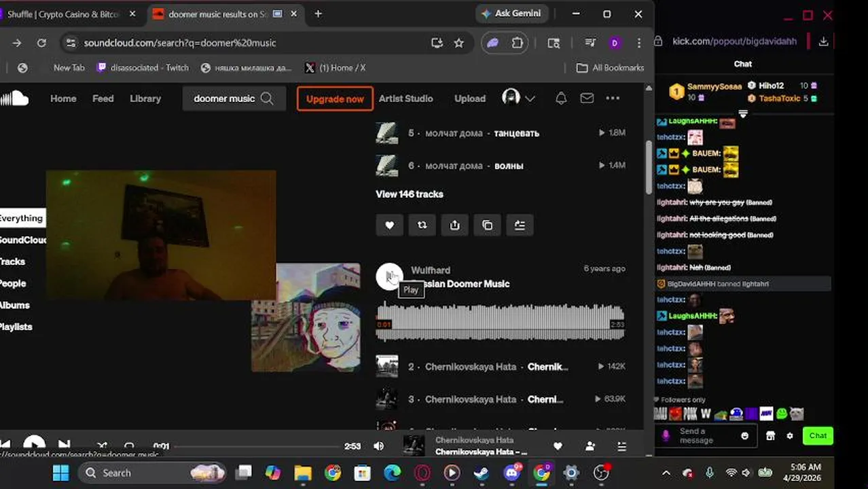Open the user avatar dropdown
The height and width of the screenshot is (489, 868).
coord(518,98)
